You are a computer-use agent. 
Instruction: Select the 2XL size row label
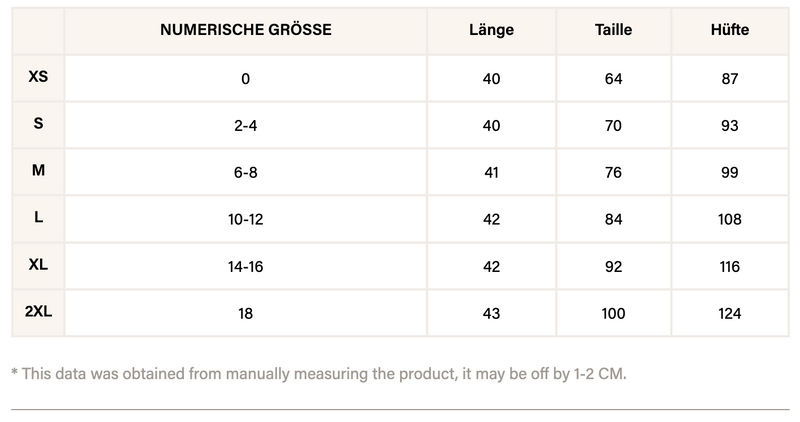tap(38, 312)
